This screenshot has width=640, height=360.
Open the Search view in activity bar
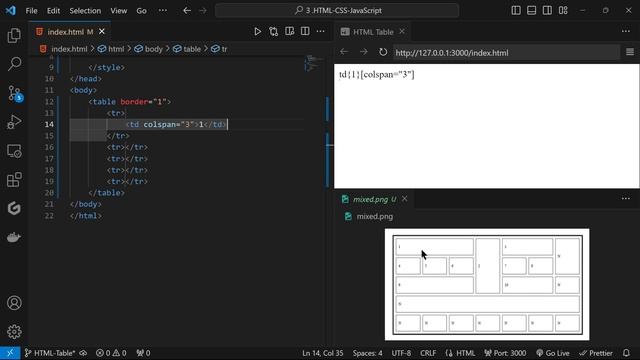[x=14, y=64]
